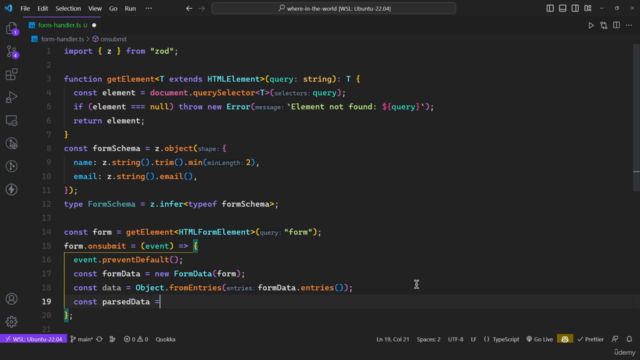Open the Explorer view in activity bar

11,28
